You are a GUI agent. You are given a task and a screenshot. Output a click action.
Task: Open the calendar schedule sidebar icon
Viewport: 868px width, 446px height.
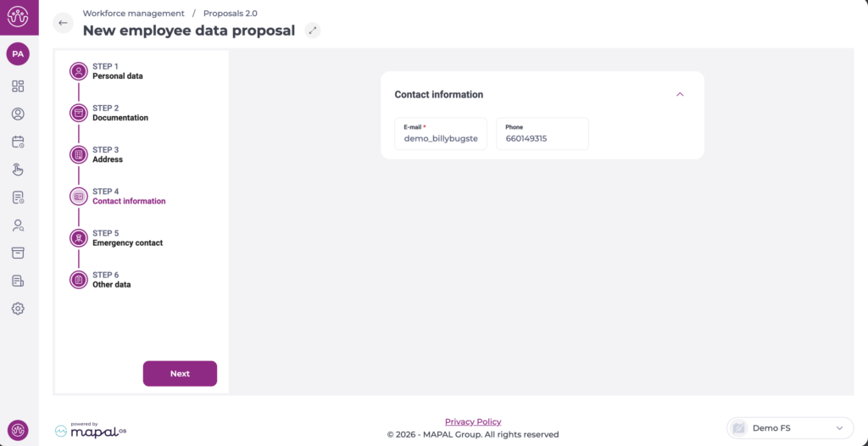click(x=18, y=142)
